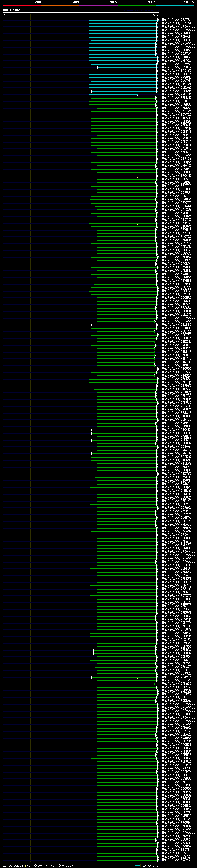Open hit UniRef100_Q066N2
The image size is (197, 868).
(176, 531)
